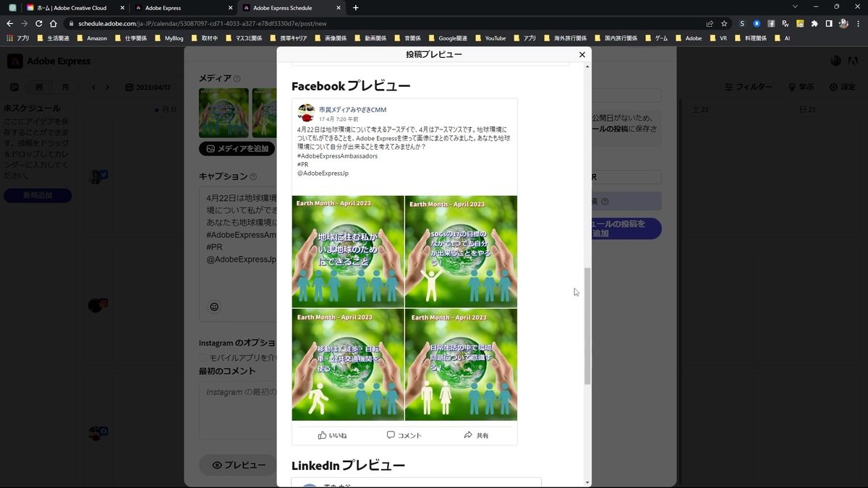868x488 pixels.
Task: Open the 日常生活の中で環境問題 preview image
Action: point(461,364)
